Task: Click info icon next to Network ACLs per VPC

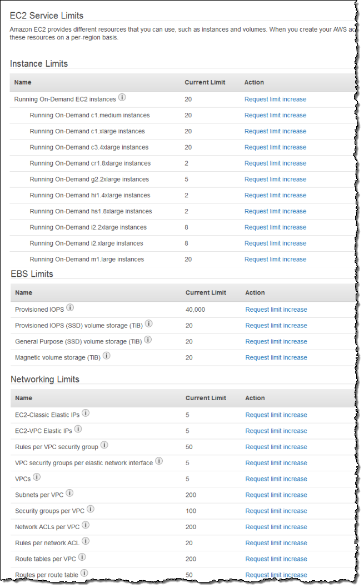Action: (86, 526)
